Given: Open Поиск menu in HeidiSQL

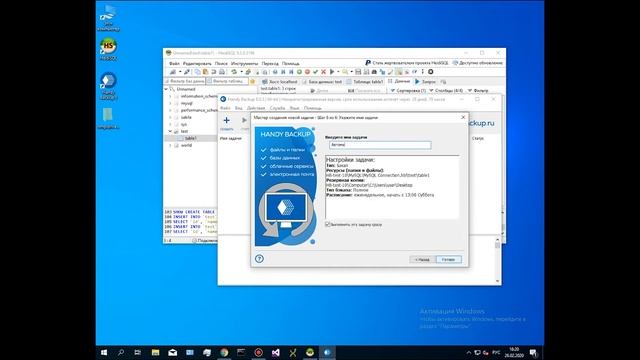Looking at the screenshot, I should 221,64.
